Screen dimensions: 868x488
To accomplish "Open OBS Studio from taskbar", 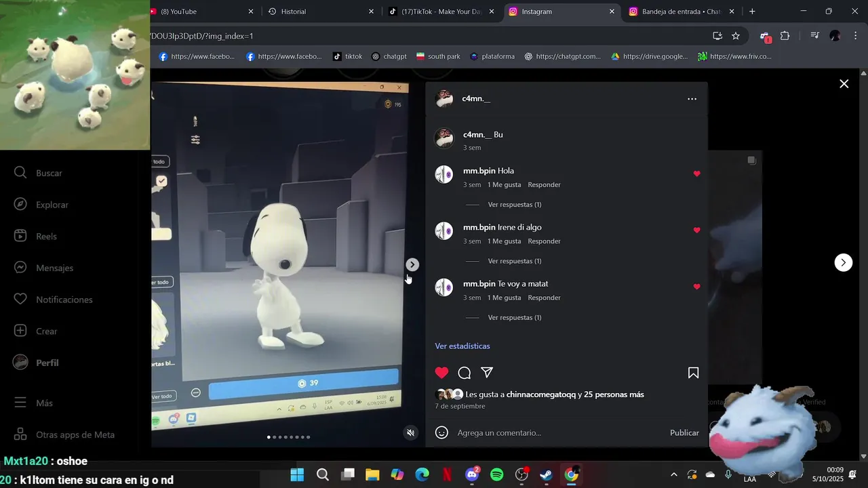I will pos(521,475).
